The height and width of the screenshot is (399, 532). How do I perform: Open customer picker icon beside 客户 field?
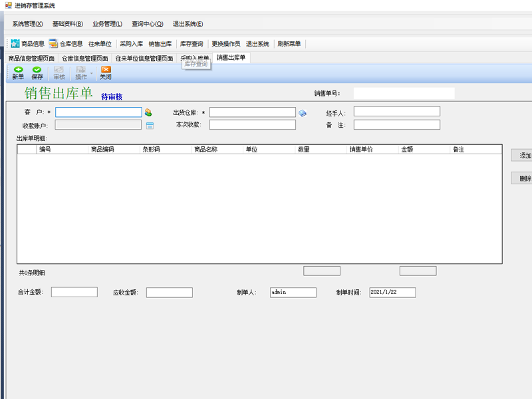[148, 112]
